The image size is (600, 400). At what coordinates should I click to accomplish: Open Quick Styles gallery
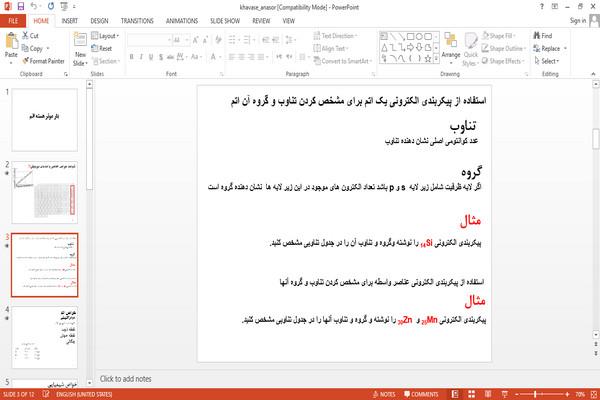tap(471, 49)
